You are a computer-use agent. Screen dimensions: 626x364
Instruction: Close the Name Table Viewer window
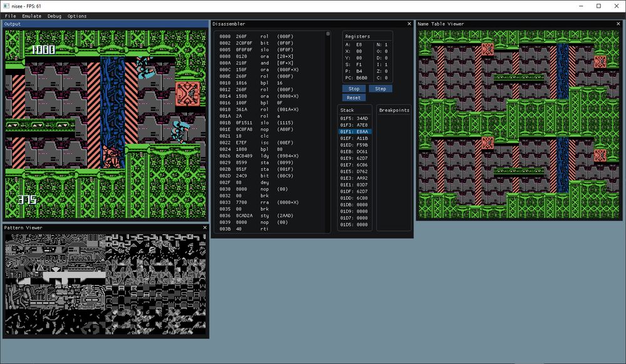[x=618, y=24]
